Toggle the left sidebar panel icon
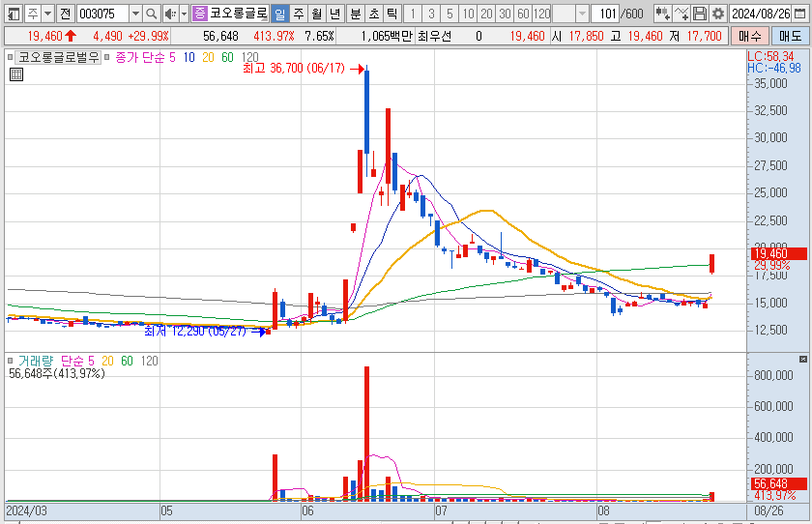 (14, 14)
